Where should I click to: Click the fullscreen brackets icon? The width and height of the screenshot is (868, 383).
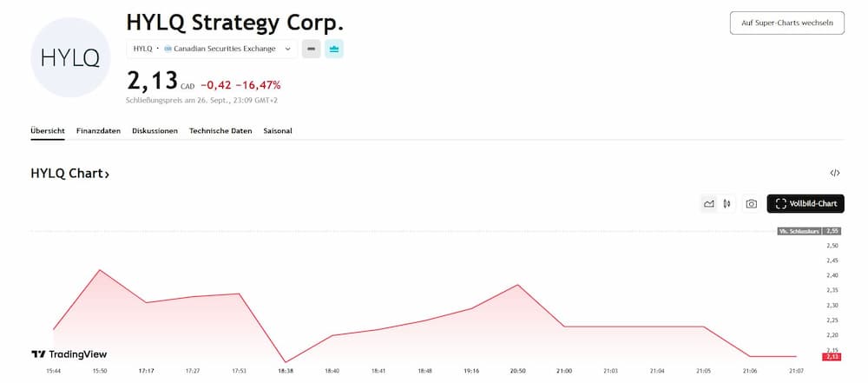[781, 203]
